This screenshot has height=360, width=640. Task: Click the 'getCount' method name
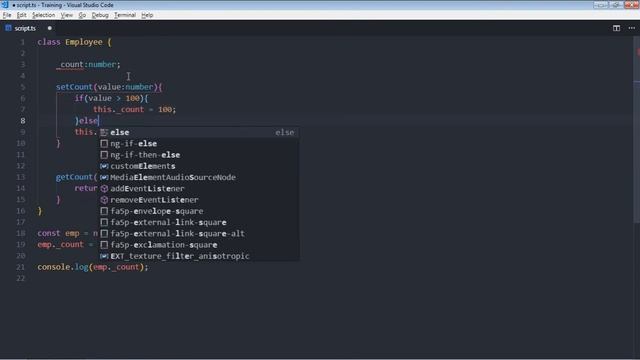(x=74, y=177)
